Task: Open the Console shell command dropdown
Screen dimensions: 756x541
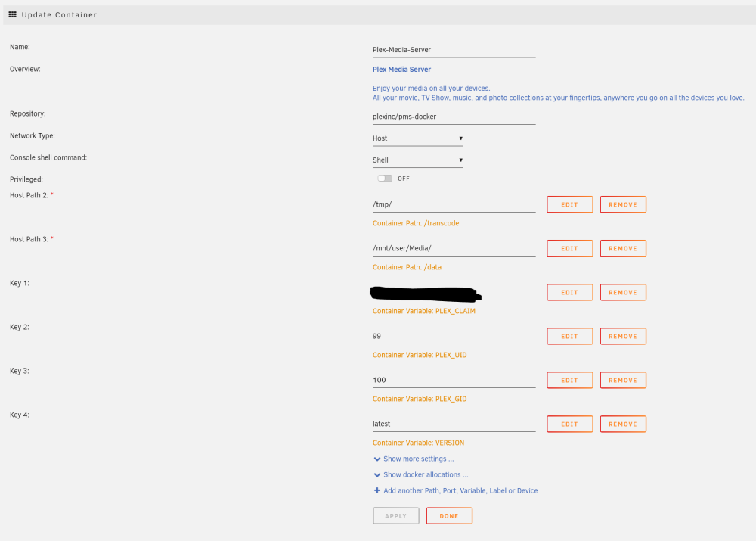Action: [x=417, y=160]
